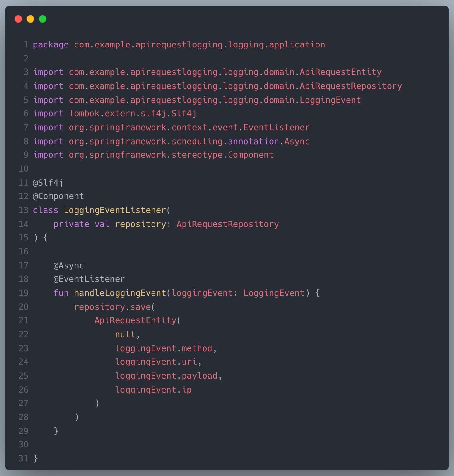Screen dimensions: 454x476
Task: Click 'repository.save(' on line 20
Action: 114,307
